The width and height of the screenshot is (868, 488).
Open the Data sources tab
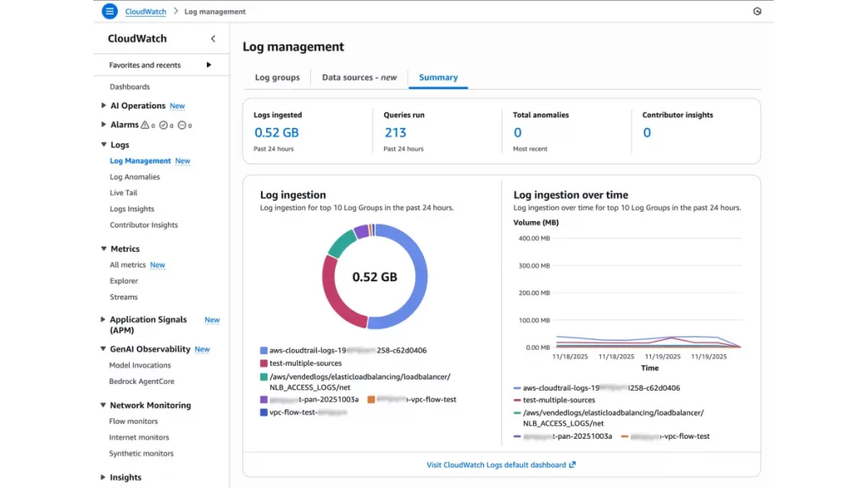359,77
